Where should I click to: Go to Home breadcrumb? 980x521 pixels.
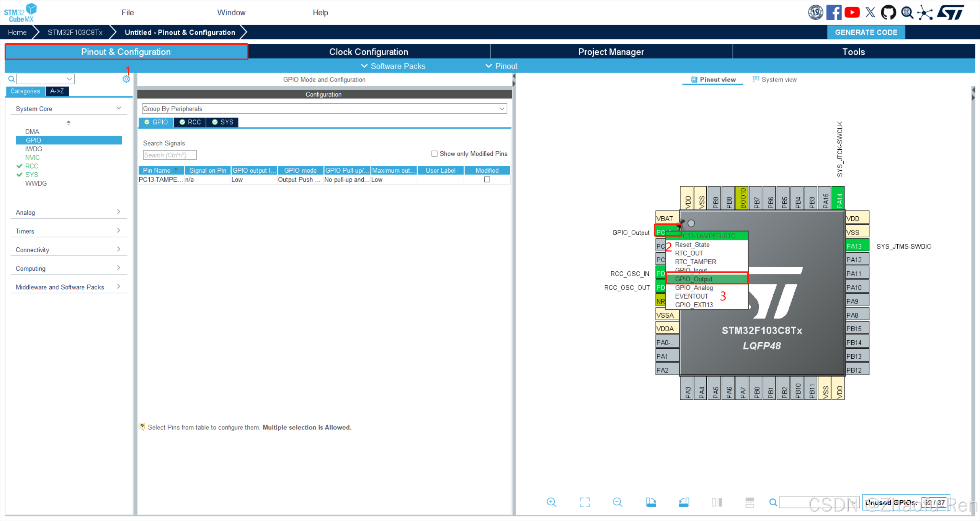pyautogui.click(x=17, y=33)
